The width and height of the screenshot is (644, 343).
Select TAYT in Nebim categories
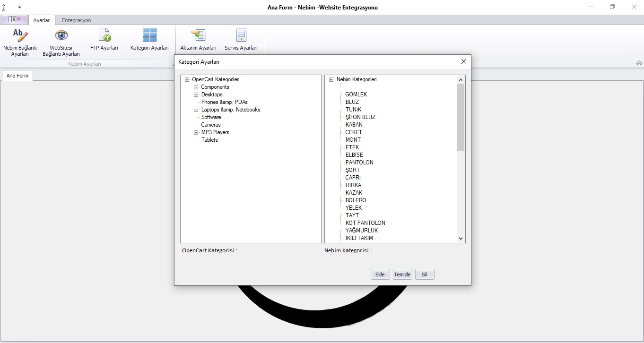pyautogui.click(x=352, y=215)
